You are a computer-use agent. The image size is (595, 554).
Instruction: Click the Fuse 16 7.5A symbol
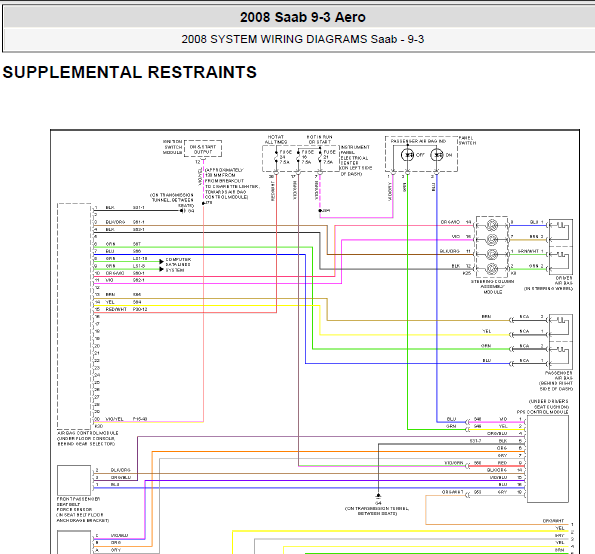[x=298, y=157]
